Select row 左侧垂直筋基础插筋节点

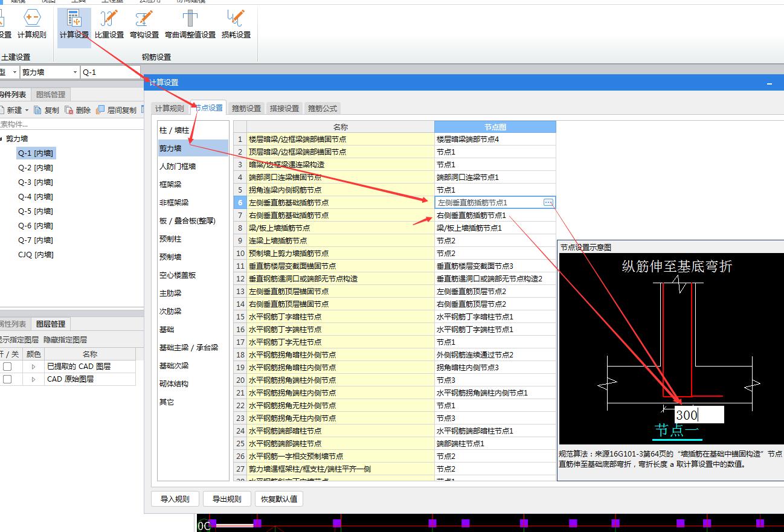341,203
